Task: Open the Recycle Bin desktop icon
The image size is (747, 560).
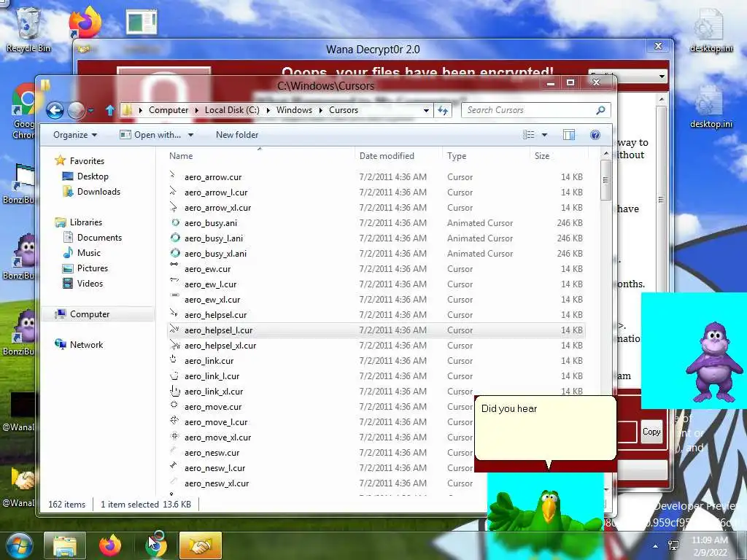Action: [28, 29]
